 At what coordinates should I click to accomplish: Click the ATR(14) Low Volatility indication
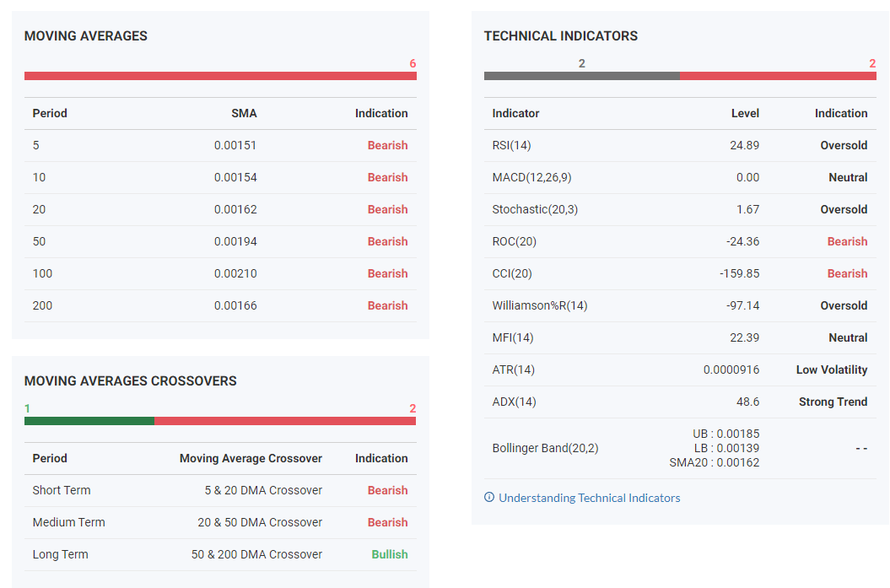(831, 370)
